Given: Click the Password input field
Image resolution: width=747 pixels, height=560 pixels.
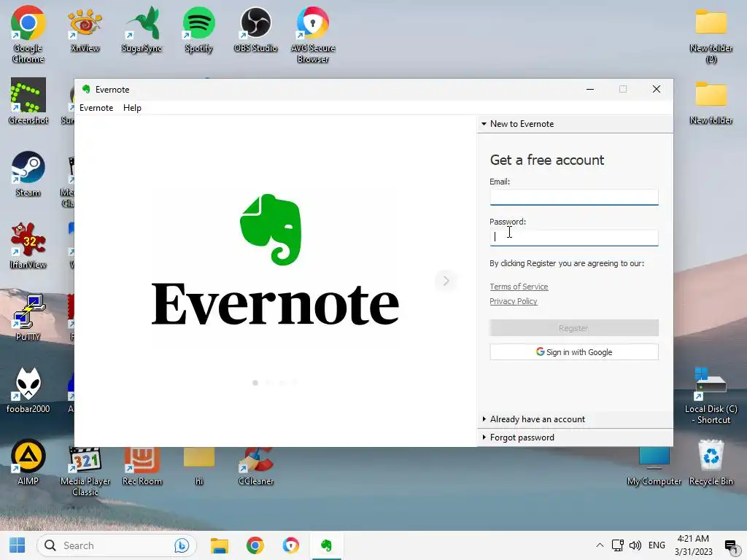Looking at the screenshot, I should click(x=574, y=238).
